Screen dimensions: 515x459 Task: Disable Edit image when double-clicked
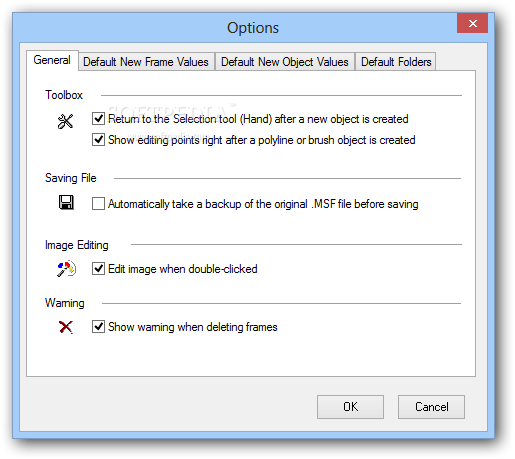pyautogui.click(x=98, y=269)
